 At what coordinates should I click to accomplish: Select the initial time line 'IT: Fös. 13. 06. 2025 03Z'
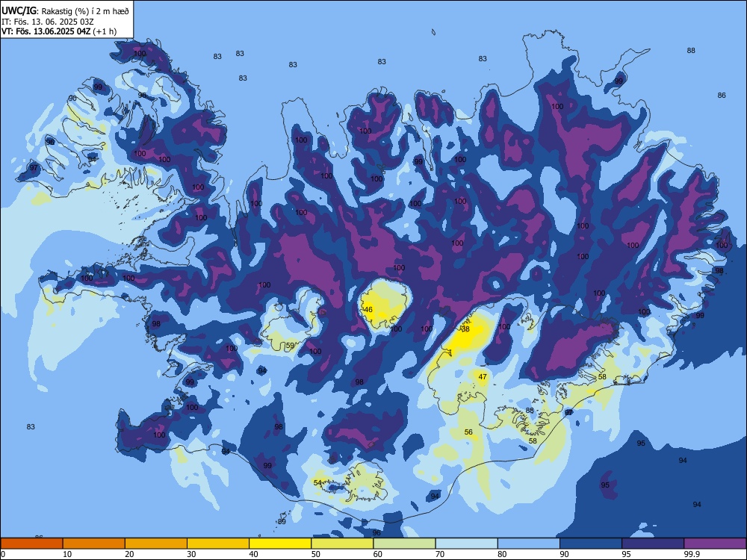tap(48, 22)
